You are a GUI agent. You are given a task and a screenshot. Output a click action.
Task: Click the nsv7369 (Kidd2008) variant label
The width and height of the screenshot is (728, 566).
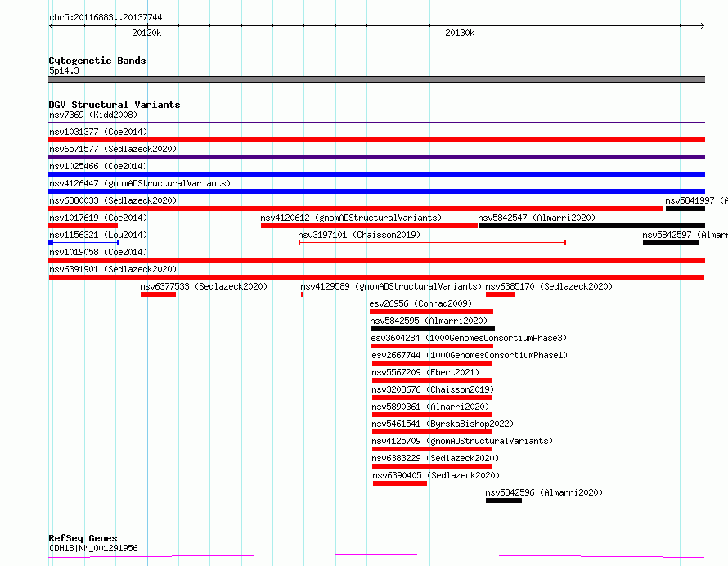click(x=93, y=115)
